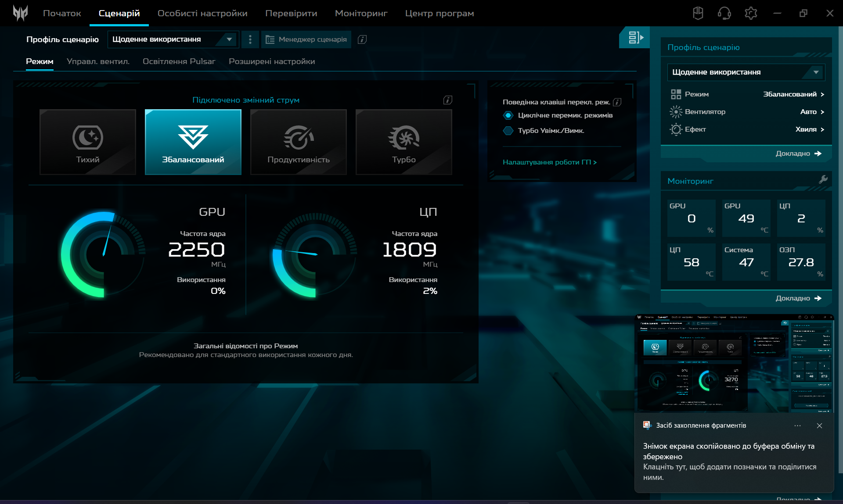Screen dimensions: 843x504
Task: Click the Менеджер сценарія button
Action: pyautogui.click(x=306, y=39)
